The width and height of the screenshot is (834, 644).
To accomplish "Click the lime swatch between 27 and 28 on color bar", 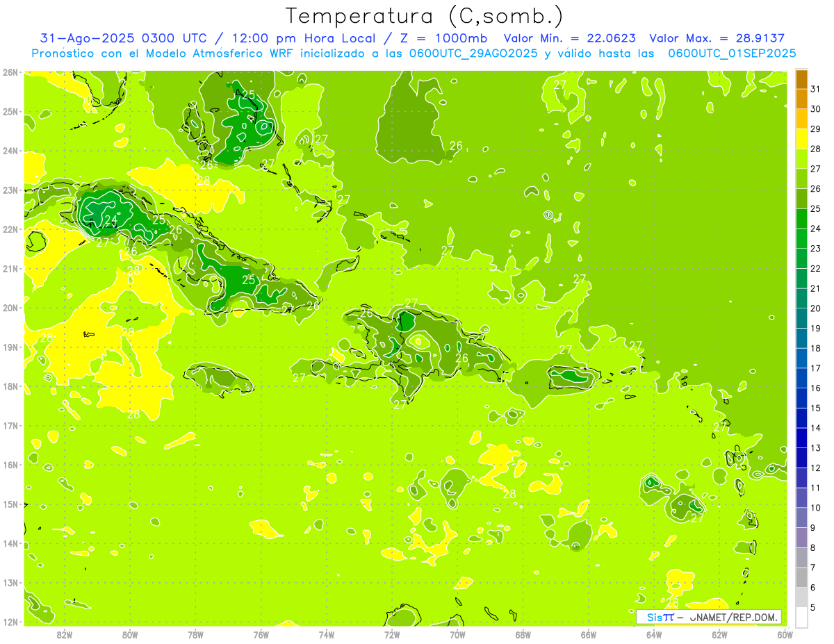I will click(801, 158).
